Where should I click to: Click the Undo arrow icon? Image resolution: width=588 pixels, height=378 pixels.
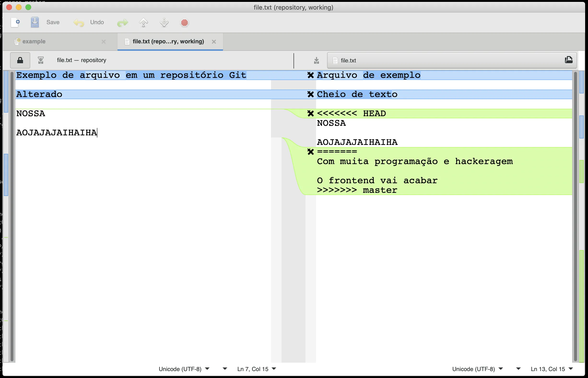[79, 23]
